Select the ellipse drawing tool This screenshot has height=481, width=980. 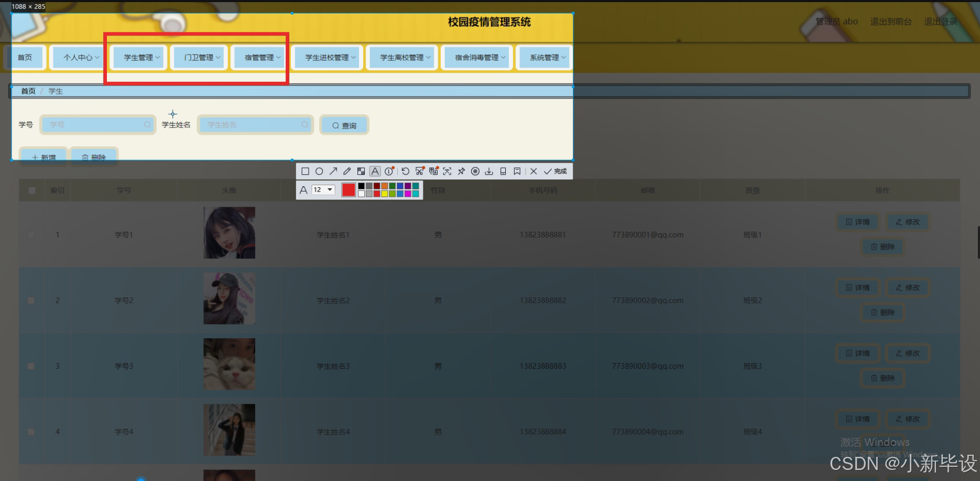(x=319, y=171)
